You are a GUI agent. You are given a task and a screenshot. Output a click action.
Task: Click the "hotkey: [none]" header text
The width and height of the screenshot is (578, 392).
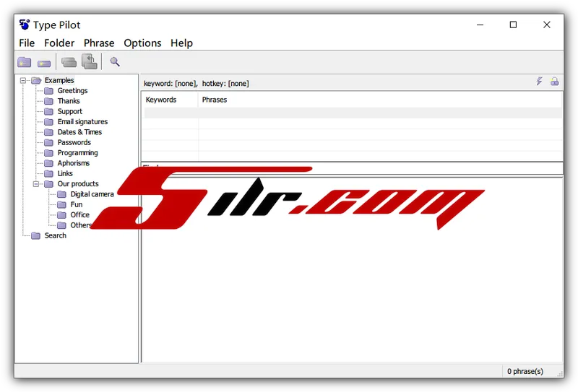pyautogui.click(x=225, y=84)
